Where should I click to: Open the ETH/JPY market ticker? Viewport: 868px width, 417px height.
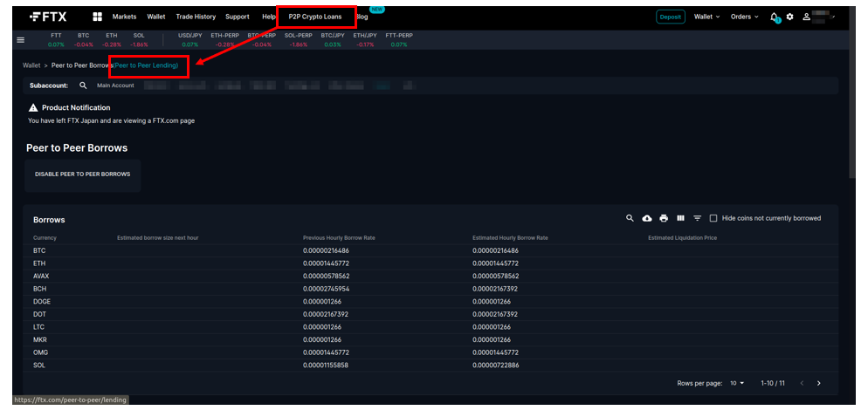click(x=363, y=39)
